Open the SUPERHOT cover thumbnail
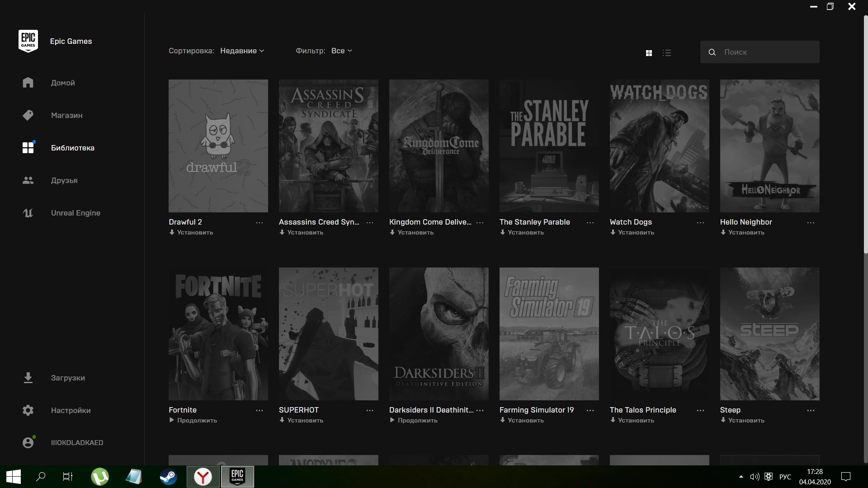The width and height of the screenshot is (868, 488). [x=329, y=334]
